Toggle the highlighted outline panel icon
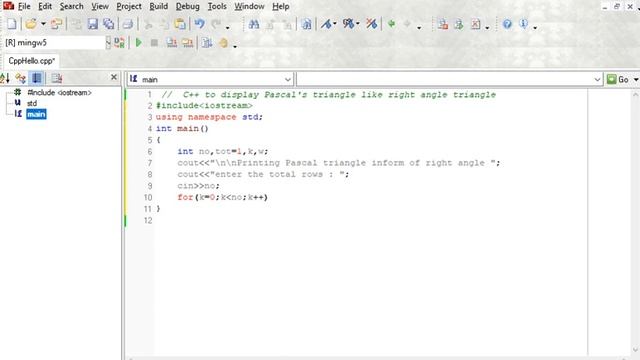The image size is (640, 360). click(37, 78)
